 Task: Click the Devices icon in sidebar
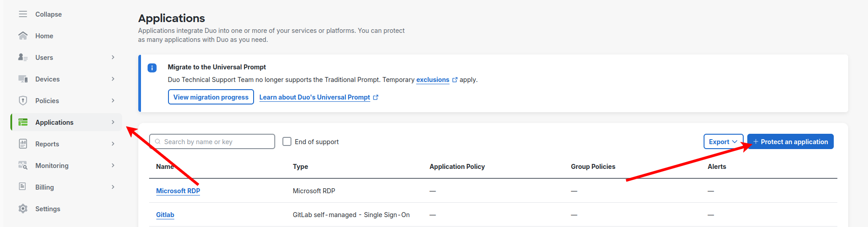[x=23, y=79]
